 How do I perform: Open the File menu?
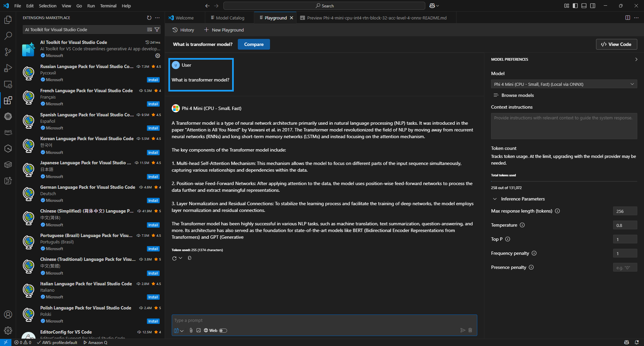18,6
